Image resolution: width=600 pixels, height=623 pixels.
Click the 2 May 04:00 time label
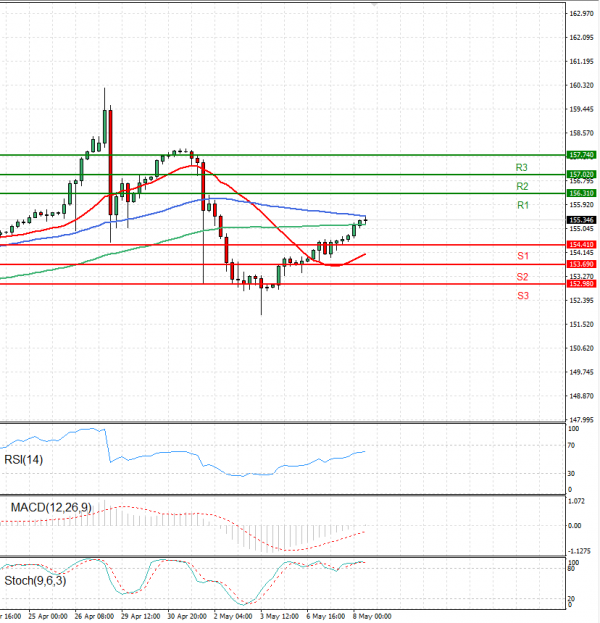(x=233, y=616)
